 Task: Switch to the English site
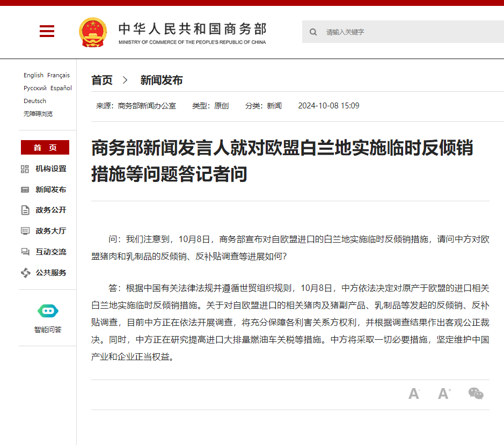(33, 75)
